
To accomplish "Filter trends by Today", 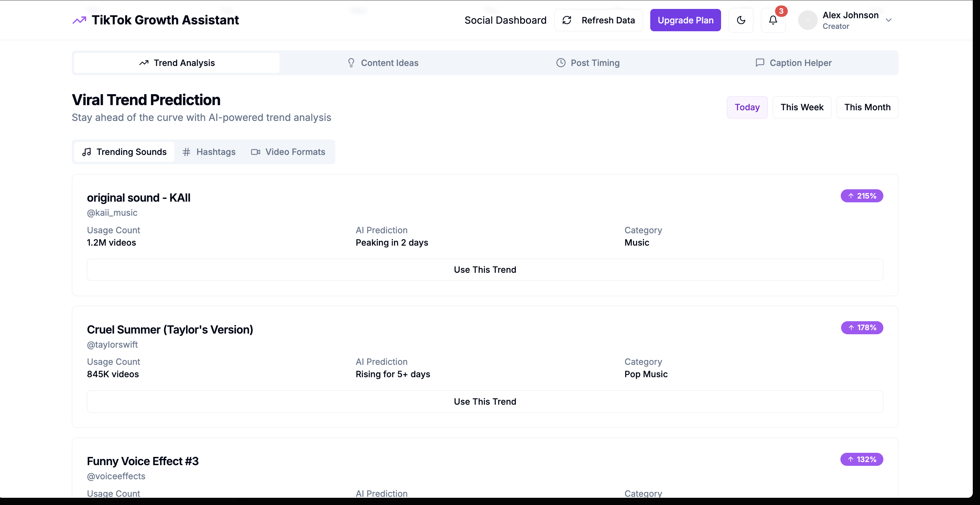I will [x=747, y=107].
